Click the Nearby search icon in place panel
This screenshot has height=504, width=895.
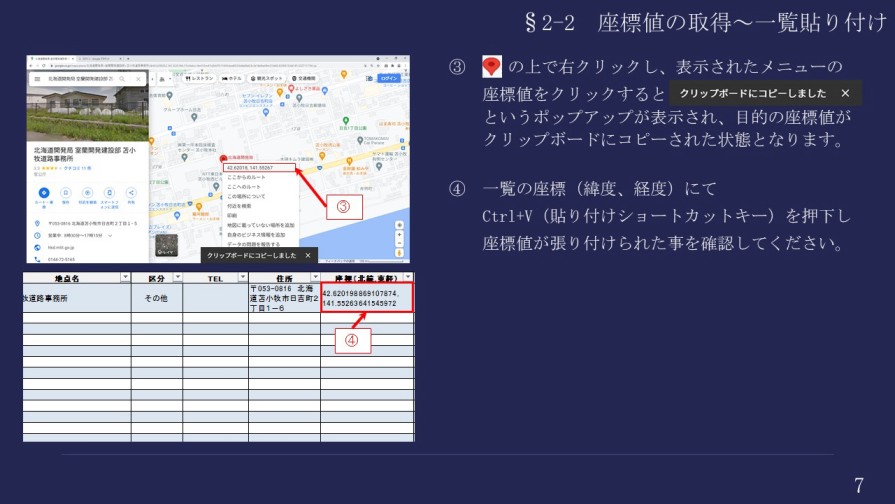[87, 192]
